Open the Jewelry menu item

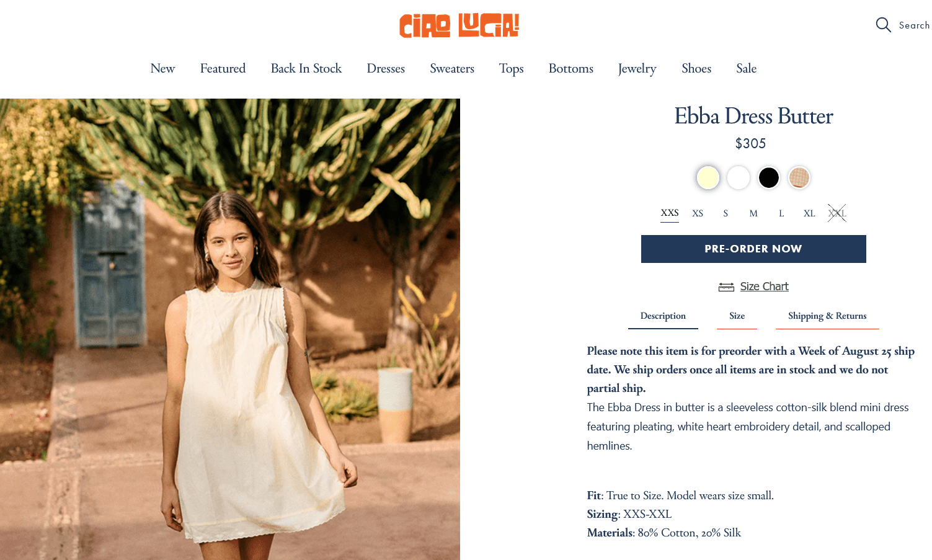637,69
